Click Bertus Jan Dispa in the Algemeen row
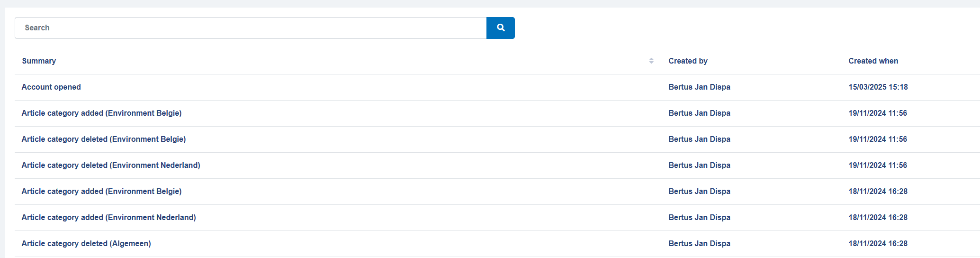This screenshot has height=258, width=980. (699, 243)
